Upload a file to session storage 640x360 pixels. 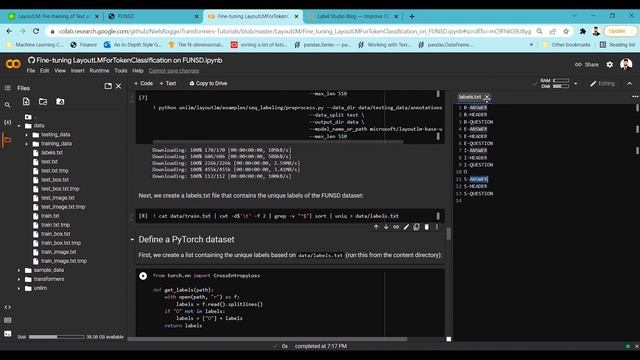(x=26, y=102)
